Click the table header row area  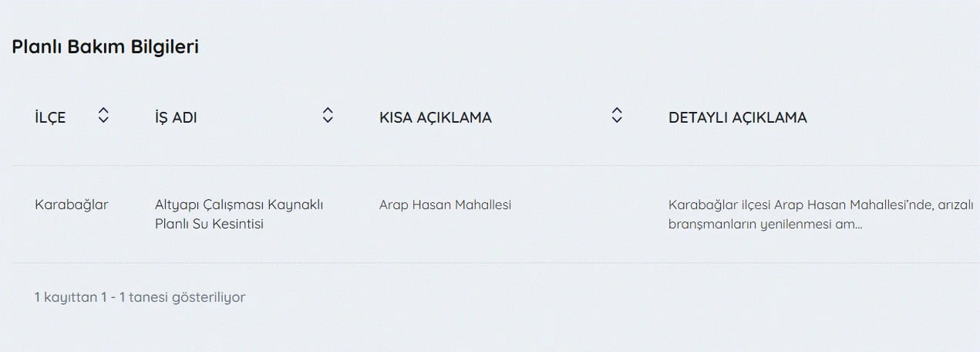click(496, 117)
